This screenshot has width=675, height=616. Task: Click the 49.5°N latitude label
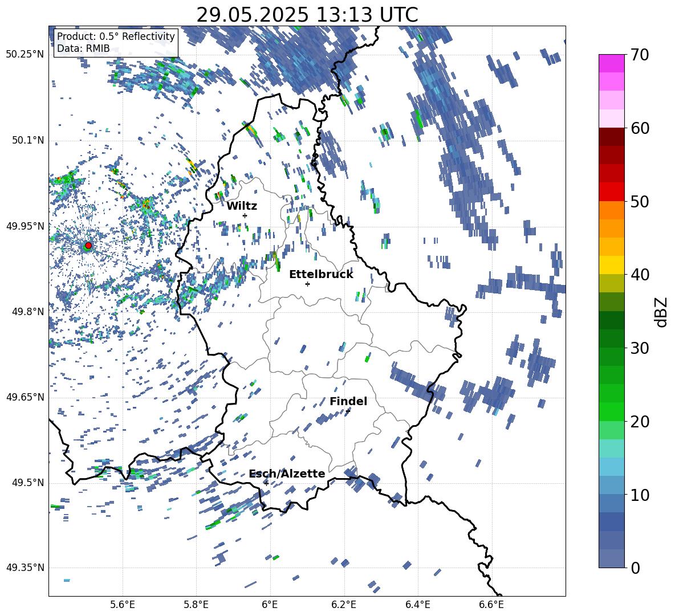[x=27, y=483]
